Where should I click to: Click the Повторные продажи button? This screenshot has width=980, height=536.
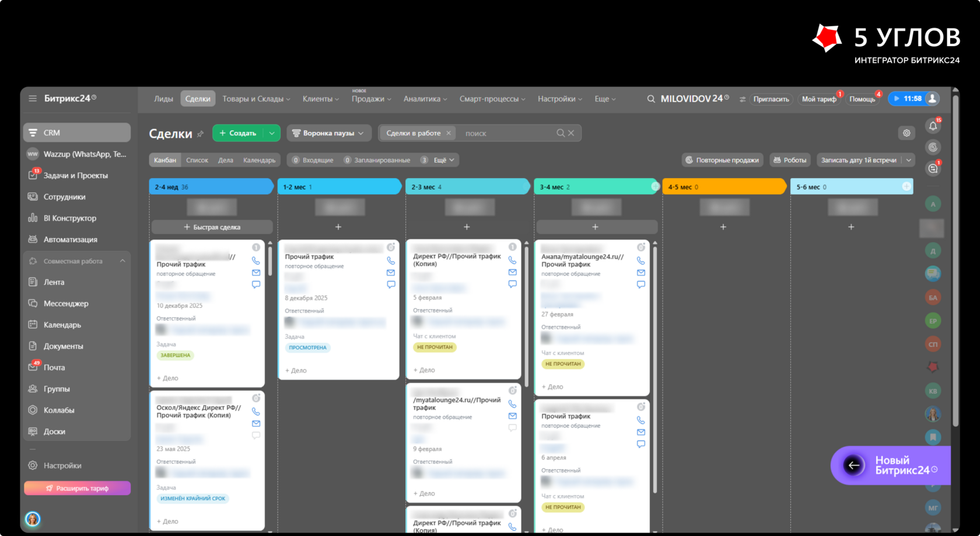[x=722, y=160]
